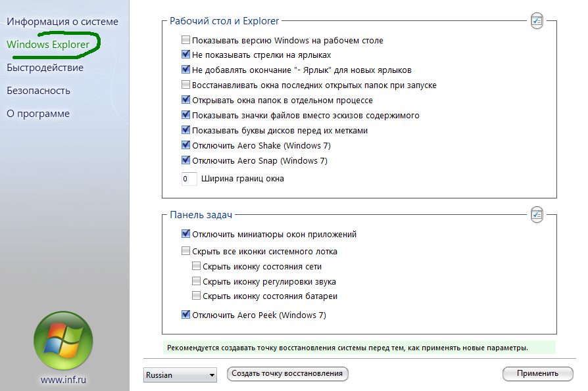Uncheck Отключить Aero Peek (Windows 7)

(185, 314)
